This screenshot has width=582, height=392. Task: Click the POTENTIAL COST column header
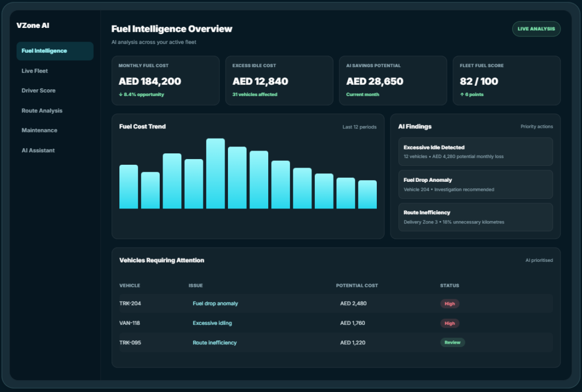357,286
